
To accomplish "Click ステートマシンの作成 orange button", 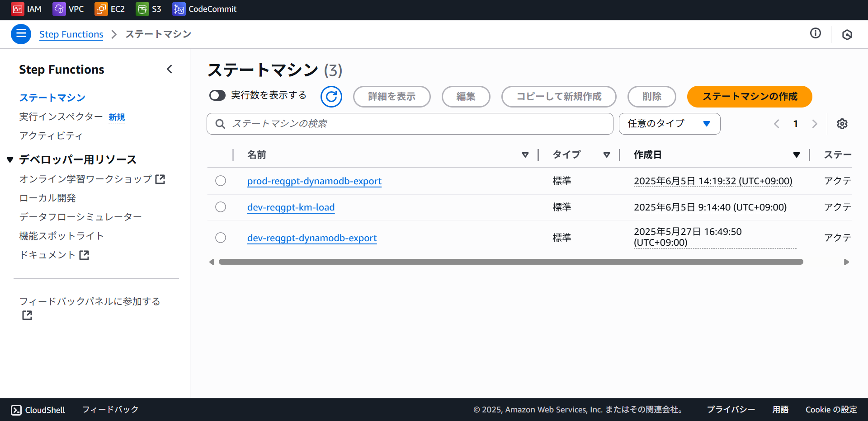I will click(750, 97).
